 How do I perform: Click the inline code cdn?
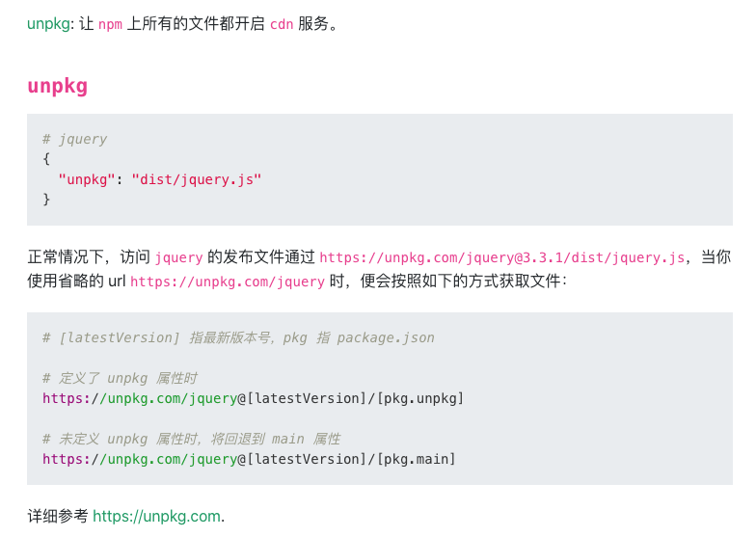pyautogui.click(x=282, y=24)
